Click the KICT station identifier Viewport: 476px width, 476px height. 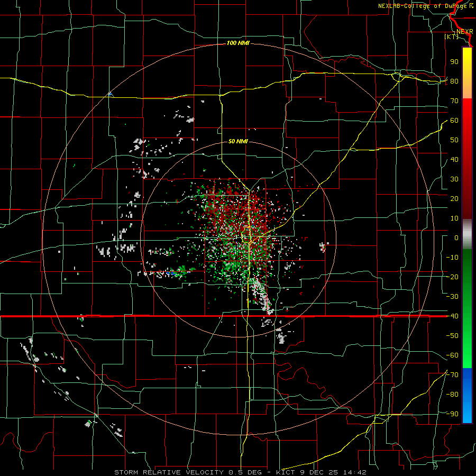pos(286,472)
